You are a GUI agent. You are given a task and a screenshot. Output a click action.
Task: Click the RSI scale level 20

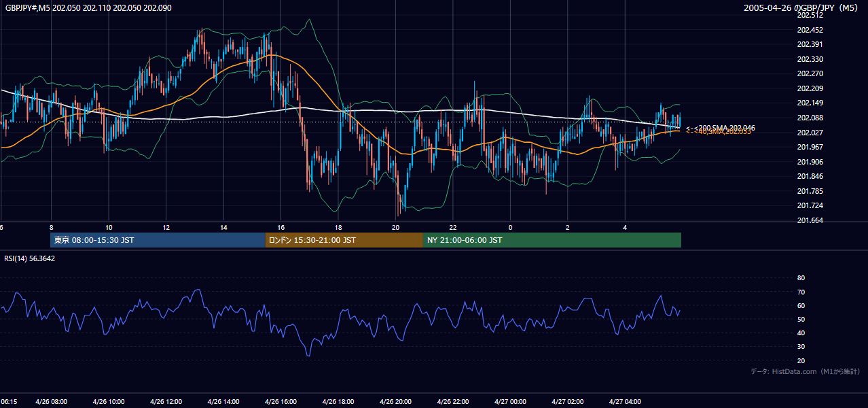point(801,360)
